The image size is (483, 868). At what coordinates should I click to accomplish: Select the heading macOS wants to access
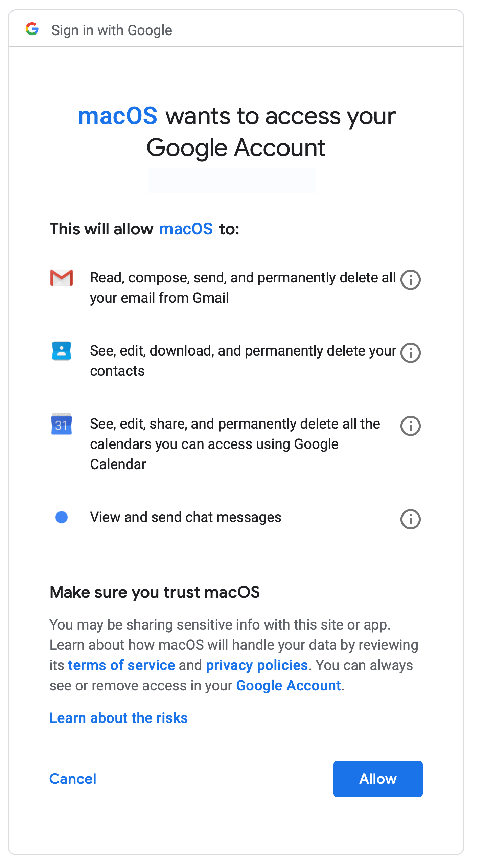click(x=236, y=132)
